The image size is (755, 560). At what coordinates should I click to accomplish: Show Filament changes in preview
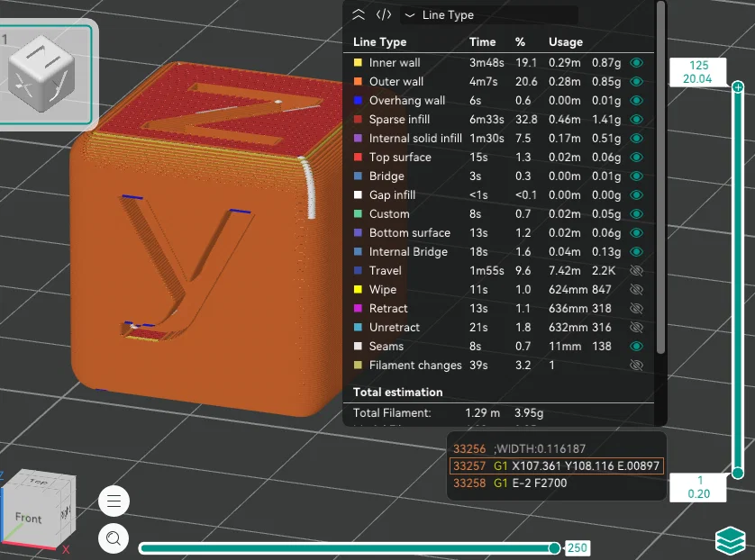click(637, 366)
